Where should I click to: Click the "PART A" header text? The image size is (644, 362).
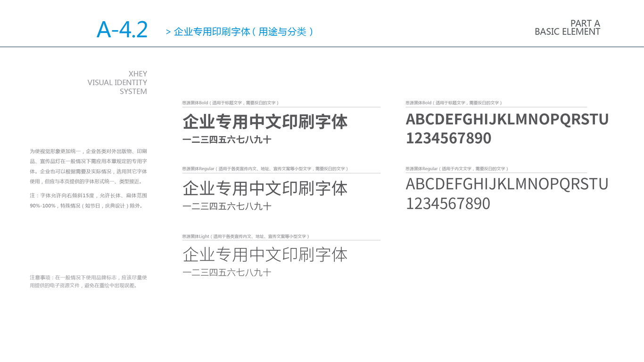coord(585,24)
